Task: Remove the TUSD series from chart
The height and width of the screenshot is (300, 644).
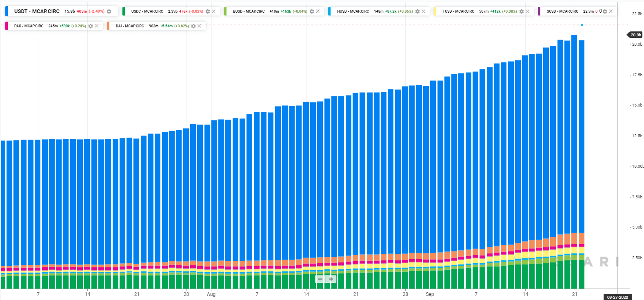Action: click(528, 11)
